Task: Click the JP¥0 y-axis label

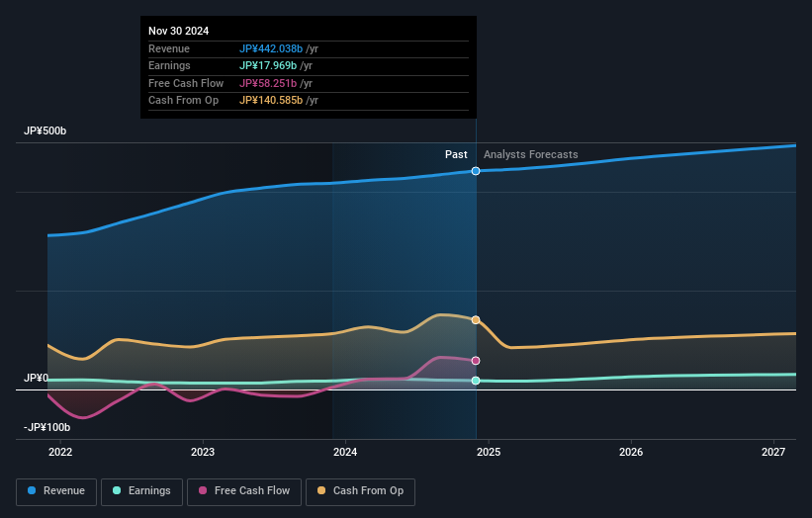Action: pos(36,378)
